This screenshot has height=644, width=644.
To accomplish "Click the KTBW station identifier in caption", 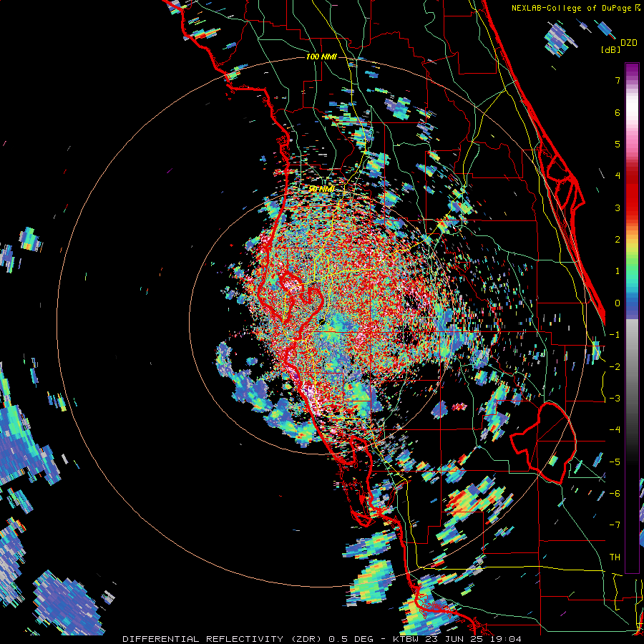I will point(406,639).
